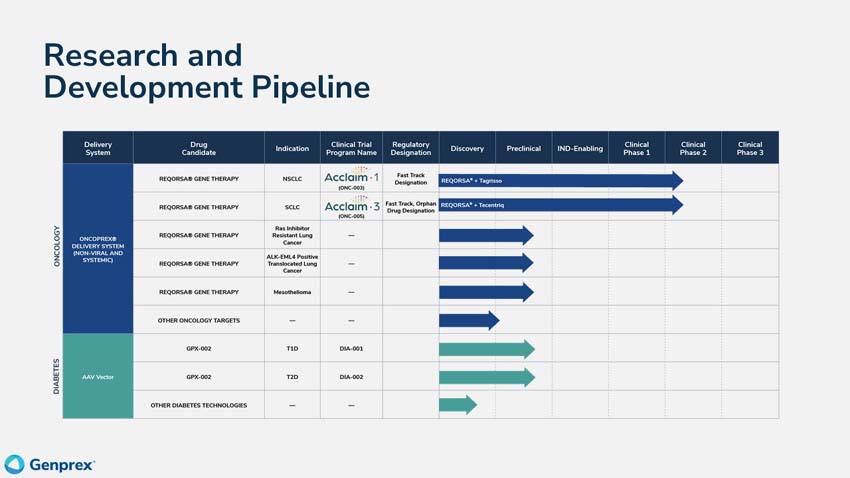Click the Other Oncology Targets arrow
This screenshot has width=850, height=478.
coord(468,321)
